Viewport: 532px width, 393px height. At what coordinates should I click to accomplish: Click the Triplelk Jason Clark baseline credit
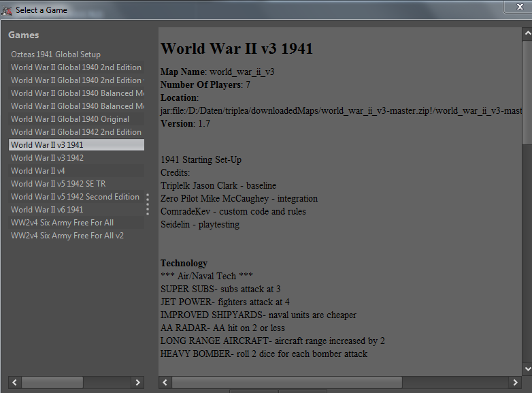tap(218, 186)
